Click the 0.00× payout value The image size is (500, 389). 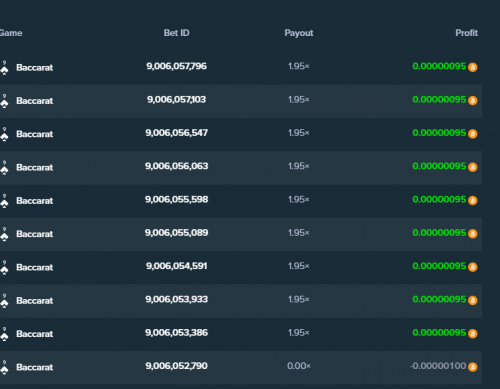tap(299, 366)
